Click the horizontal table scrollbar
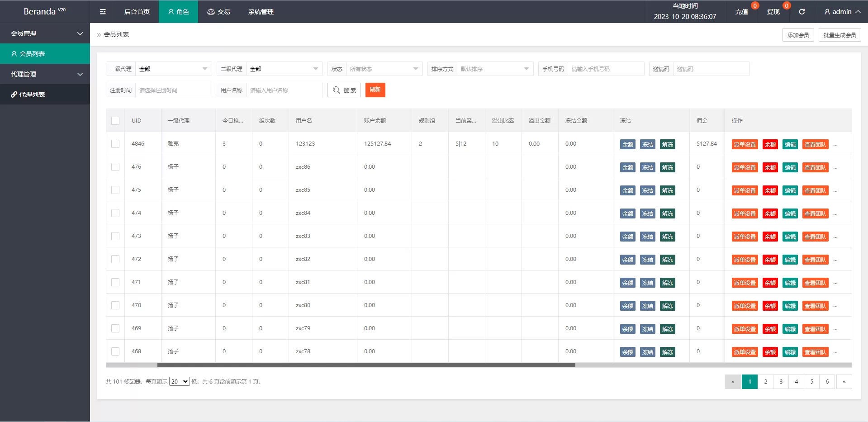The image size is (868, 422). pos(366,365)
